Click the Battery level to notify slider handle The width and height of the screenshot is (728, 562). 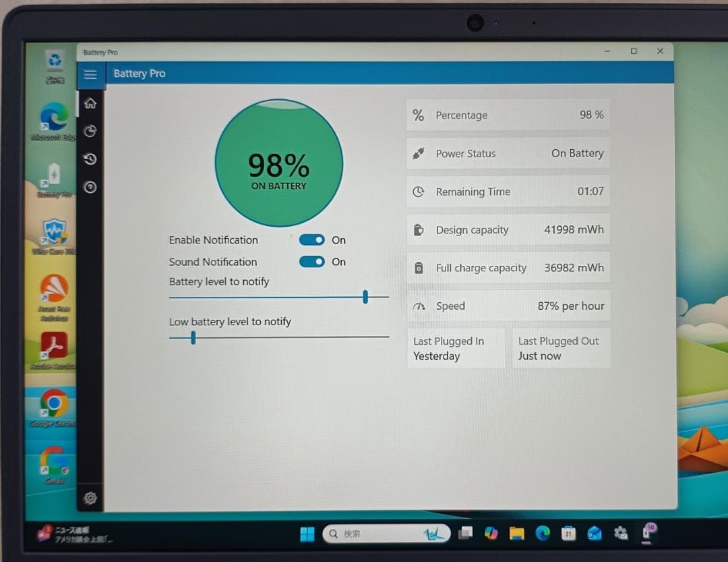pyautogui.click(x=365, y=297)
